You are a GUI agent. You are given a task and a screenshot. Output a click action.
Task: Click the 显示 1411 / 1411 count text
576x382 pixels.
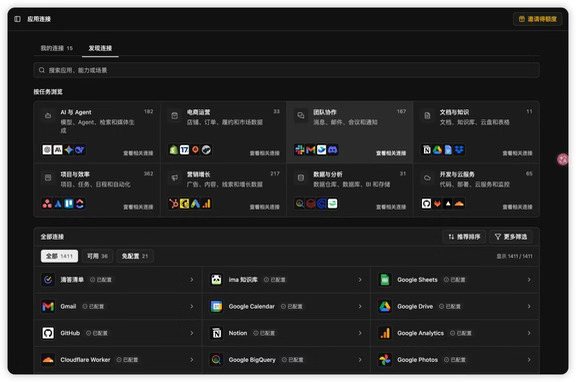tap(514, 256)
